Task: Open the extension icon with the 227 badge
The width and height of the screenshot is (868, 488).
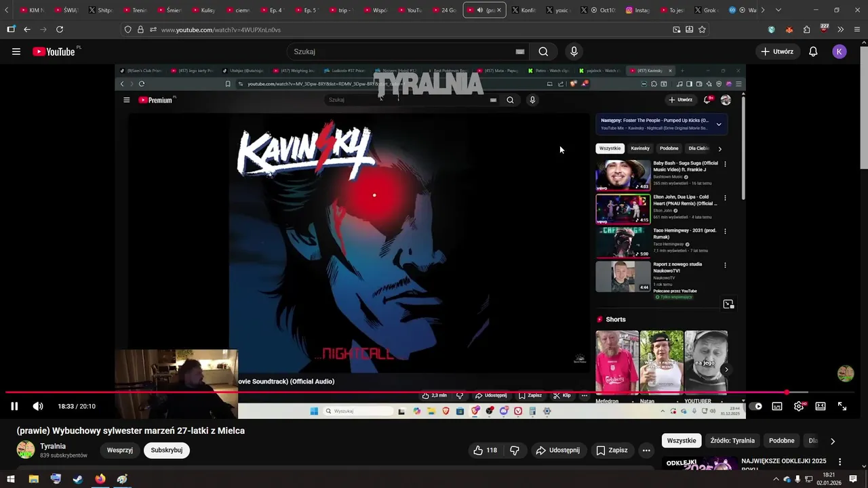Action: pyautogui.click(x=823, y=29)
